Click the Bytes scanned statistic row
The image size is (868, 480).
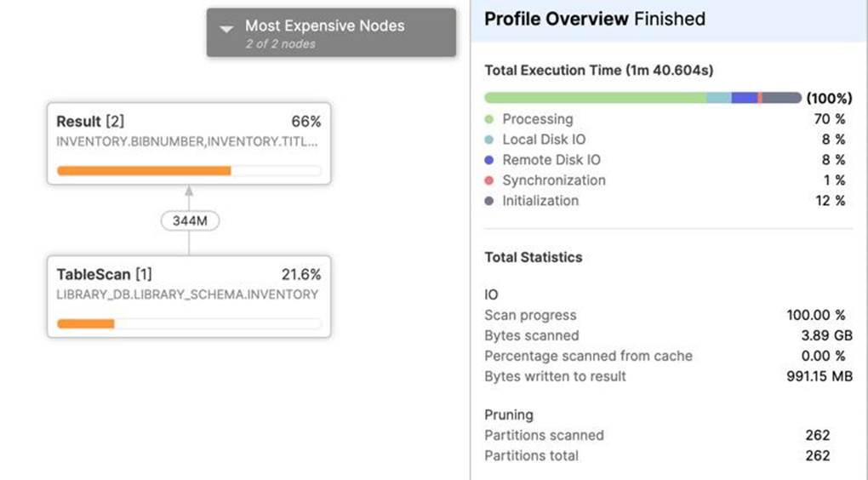[x=668, y=335]
